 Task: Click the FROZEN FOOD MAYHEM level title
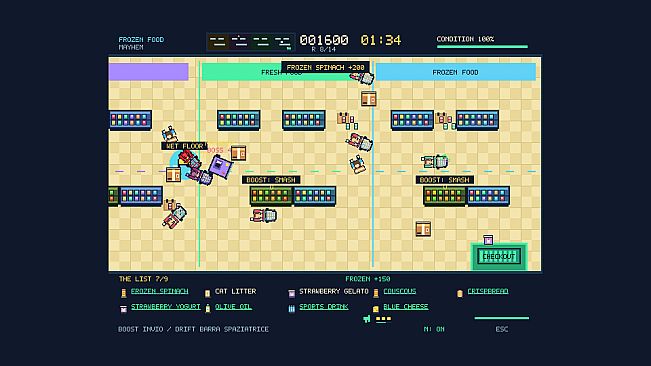[x=141, y=43]
